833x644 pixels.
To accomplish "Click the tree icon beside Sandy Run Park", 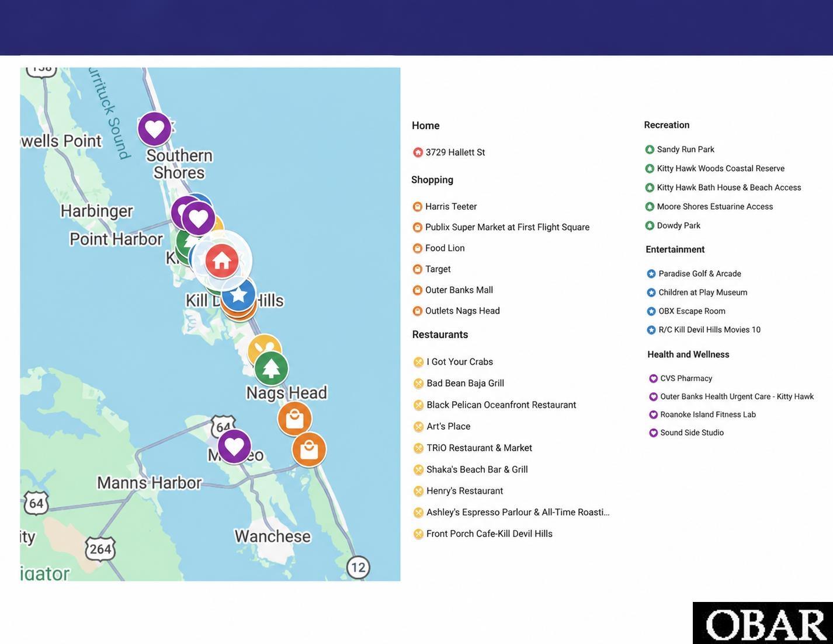I will pos(650,149).
